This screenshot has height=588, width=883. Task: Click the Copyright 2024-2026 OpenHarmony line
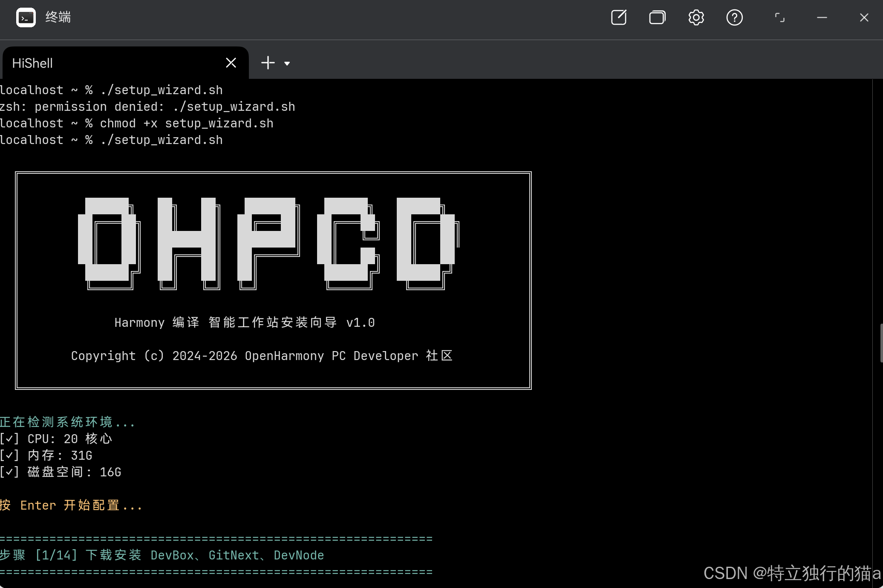click(x=262, y=355)
